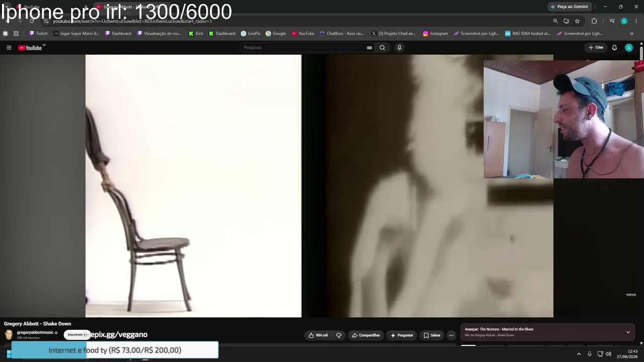
Task: Open the tab search dropdown arrow
Action: pos(7,7)
